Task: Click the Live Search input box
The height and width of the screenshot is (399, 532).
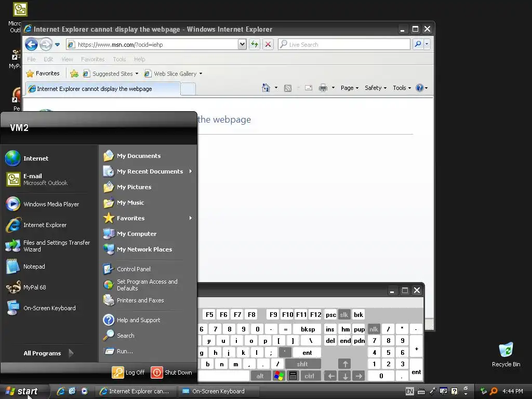Action: (344, 45)
